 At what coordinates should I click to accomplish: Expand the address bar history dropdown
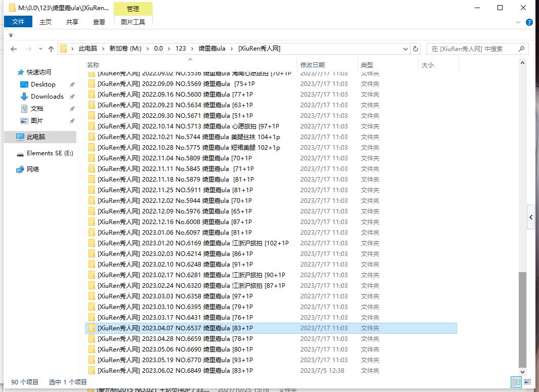point(406,49)
